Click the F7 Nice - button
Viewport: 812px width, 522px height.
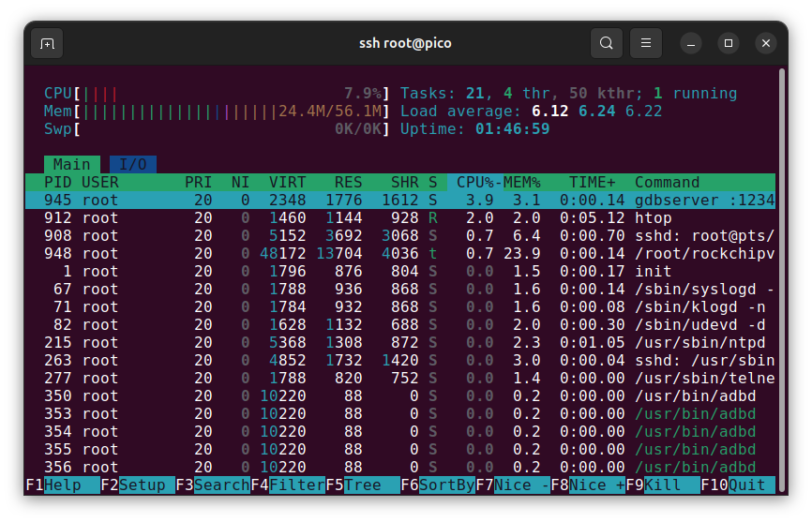click(x=513, y=485)
